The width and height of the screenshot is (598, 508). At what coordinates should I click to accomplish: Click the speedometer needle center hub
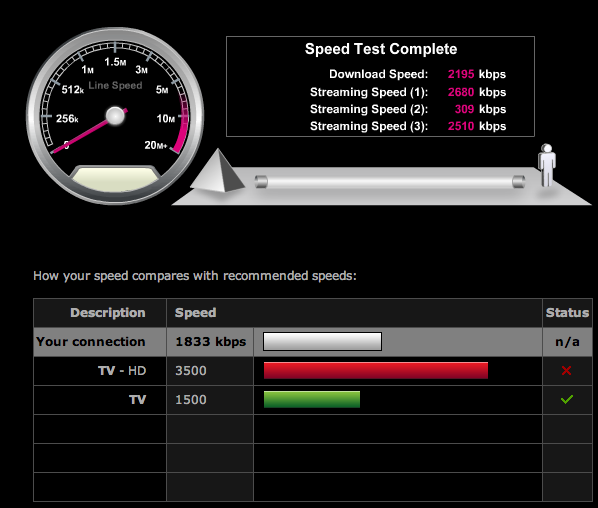[115, 116]
